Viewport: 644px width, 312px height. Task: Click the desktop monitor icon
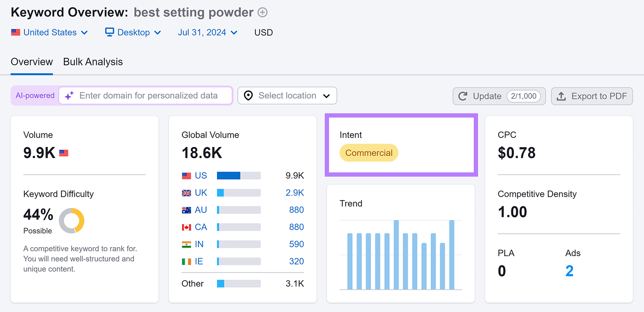click(x=109, y=32)
